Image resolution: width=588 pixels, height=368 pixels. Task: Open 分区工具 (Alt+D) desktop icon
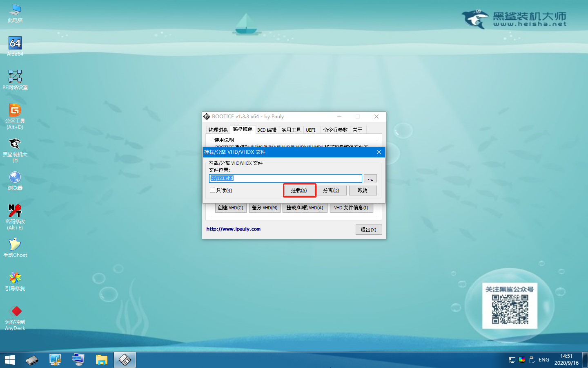pos(15,117)
